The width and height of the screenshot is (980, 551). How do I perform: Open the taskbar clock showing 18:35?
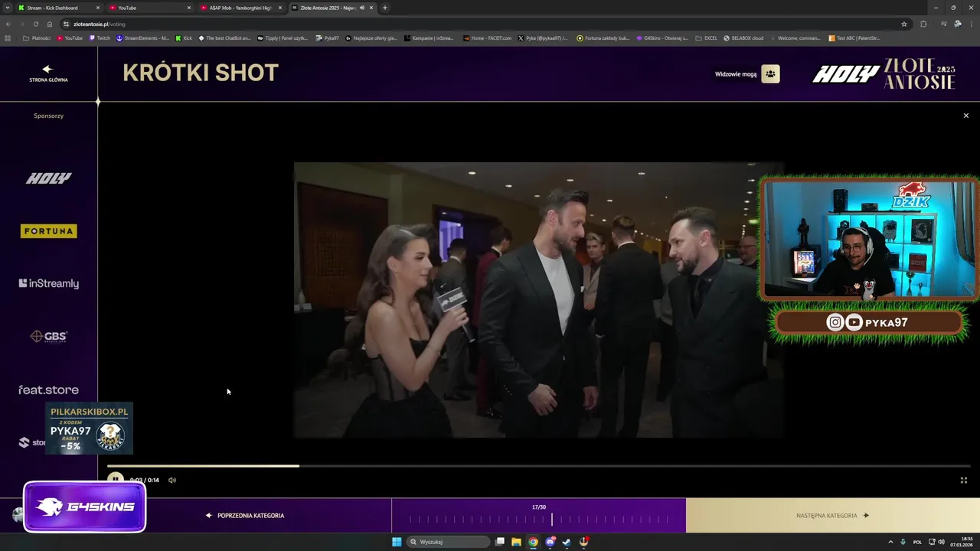click(x=962, y=542)
